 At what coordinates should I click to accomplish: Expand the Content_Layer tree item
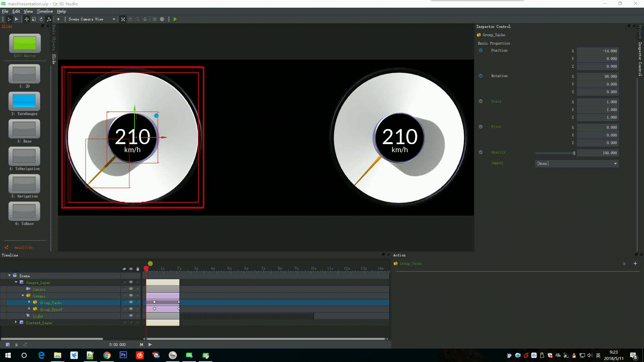coord(16,322)
